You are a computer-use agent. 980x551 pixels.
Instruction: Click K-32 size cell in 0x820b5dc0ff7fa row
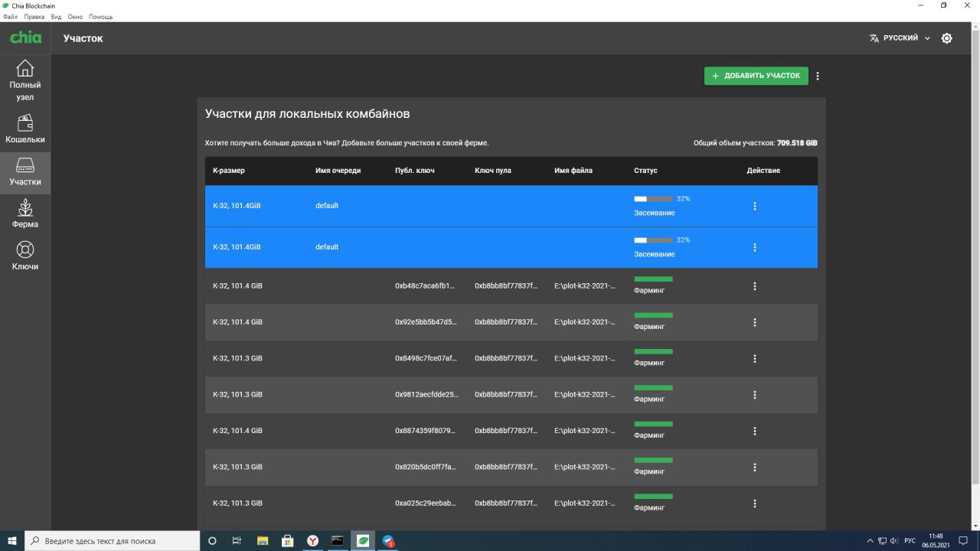coord(237,467)
